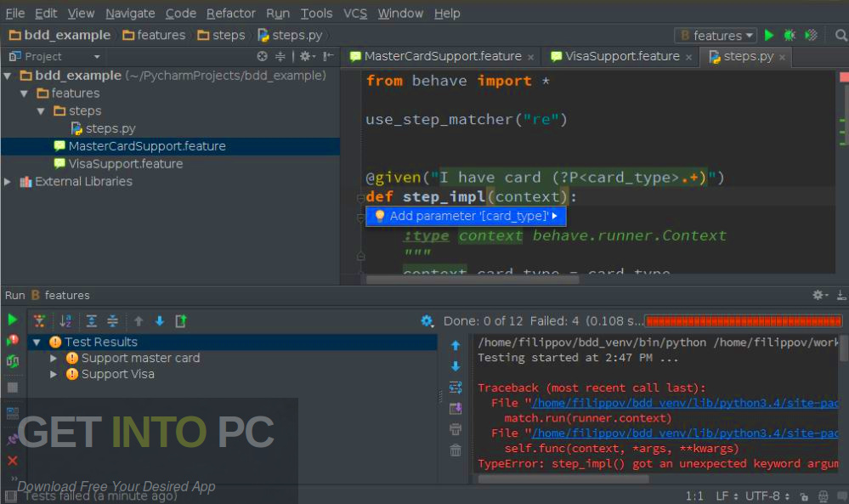The width and height of the screenshot is (849, 504).
Task: Hide Run tool window icon
Action: tap(841, 295)
